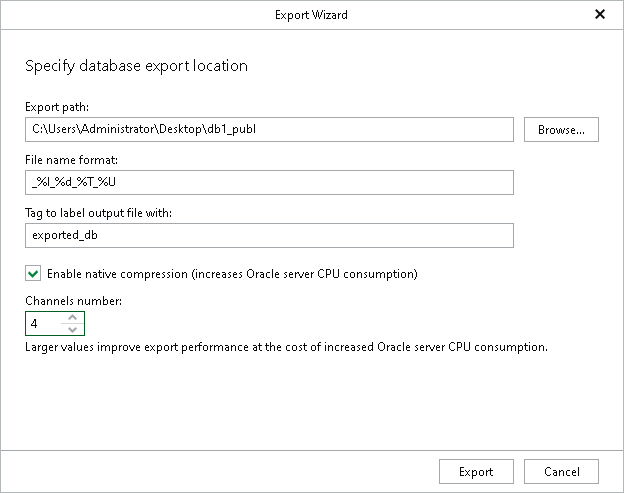
Task: Cancel the export wizard
Action: click(x=561, y=472)
